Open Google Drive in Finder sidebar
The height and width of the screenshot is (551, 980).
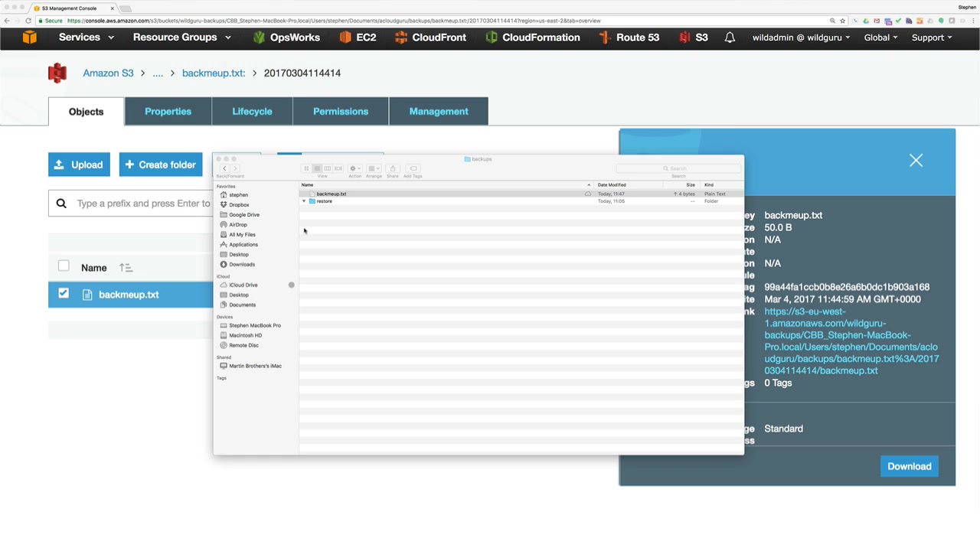tap(244, 215)
